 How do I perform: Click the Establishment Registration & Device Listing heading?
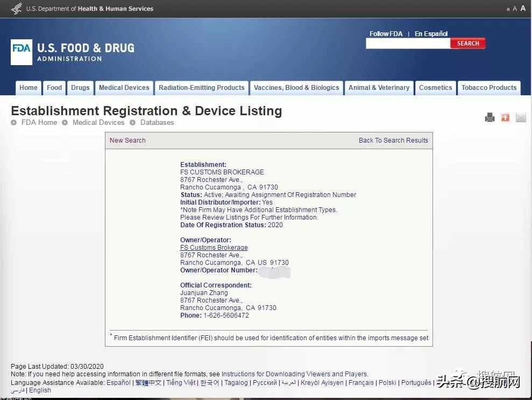click(x=146, y=111)
